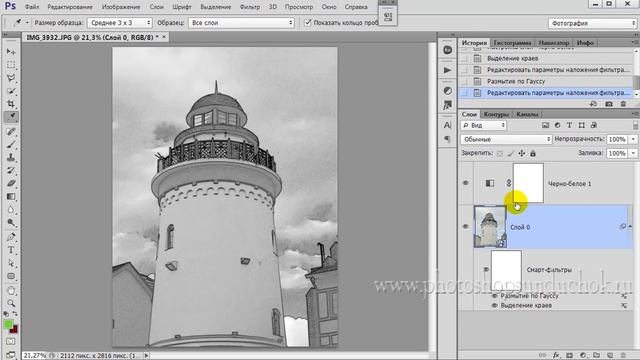Select the Move tool
The image size is (640, 360).
[11, 52]
